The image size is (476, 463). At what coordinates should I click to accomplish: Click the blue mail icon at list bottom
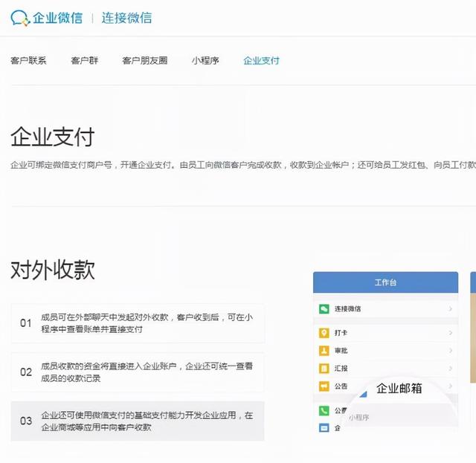coord(324,428)
